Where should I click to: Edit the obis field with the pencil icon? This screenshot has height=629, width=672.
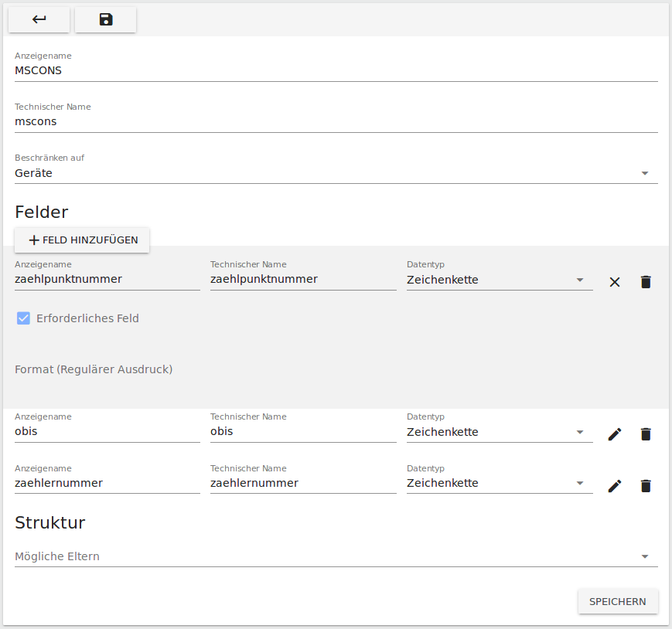pos(615,434)
